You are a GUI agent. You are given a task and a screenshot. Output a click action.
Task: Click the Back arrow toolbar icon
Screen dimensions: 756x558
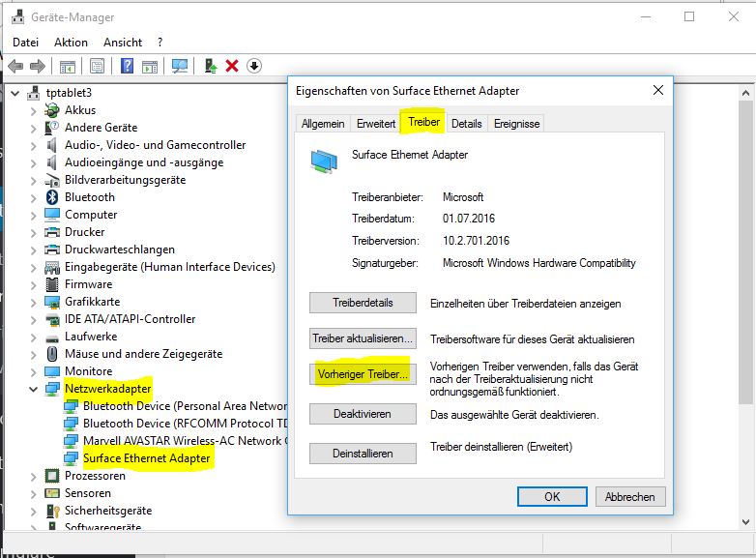(x=15, y=66)
